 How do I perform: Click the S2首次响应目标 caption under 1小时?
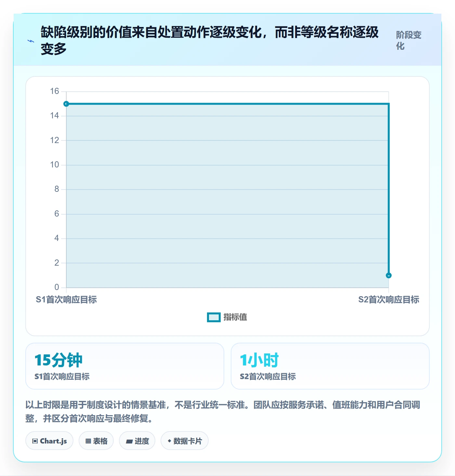pyautogui.click(x=268, y=377)
